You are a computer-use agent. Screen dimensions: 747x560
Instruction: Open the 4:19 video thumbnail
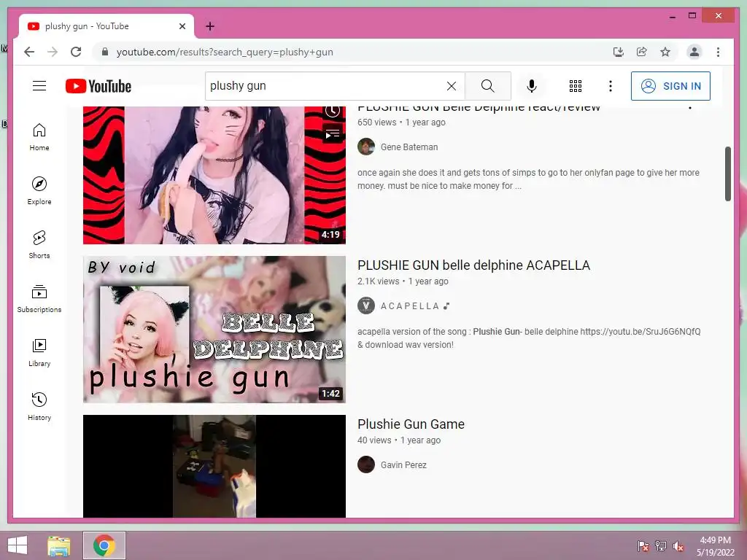214,175
